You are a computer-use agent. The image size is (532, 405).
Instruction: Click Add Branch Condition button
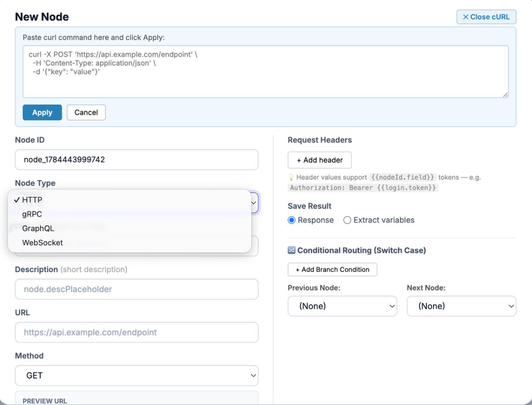click(x=332, y=269)
